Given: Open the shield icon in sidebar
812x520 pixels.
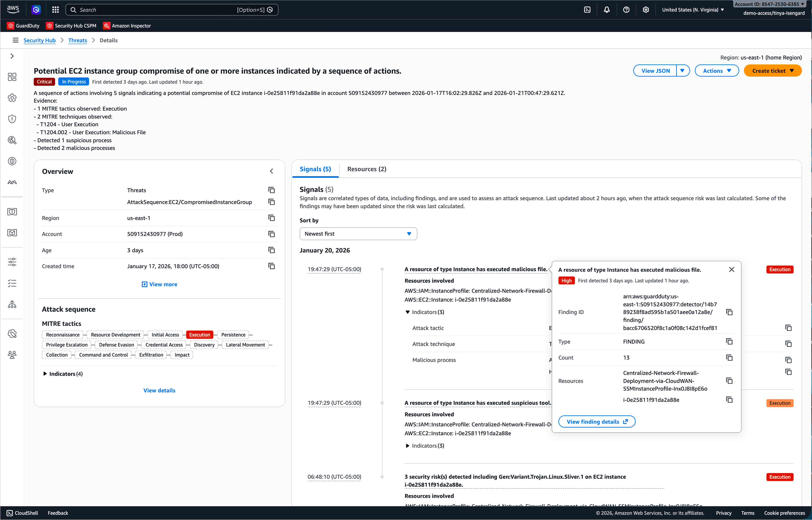Looking at the screenshot, I should point(12,119).
